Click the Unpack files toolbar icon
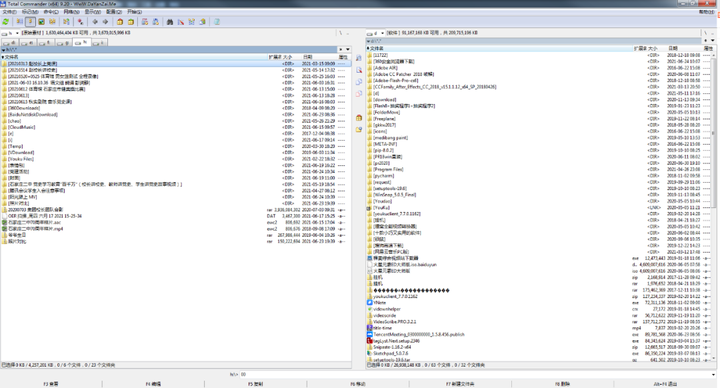Image resolution: width=720 pixels, height=388 pixels. 131,22
